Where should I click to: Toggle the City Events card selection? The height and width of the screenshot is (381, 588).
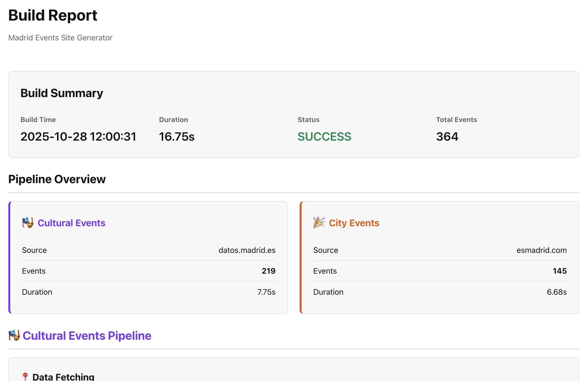[440, 257]
